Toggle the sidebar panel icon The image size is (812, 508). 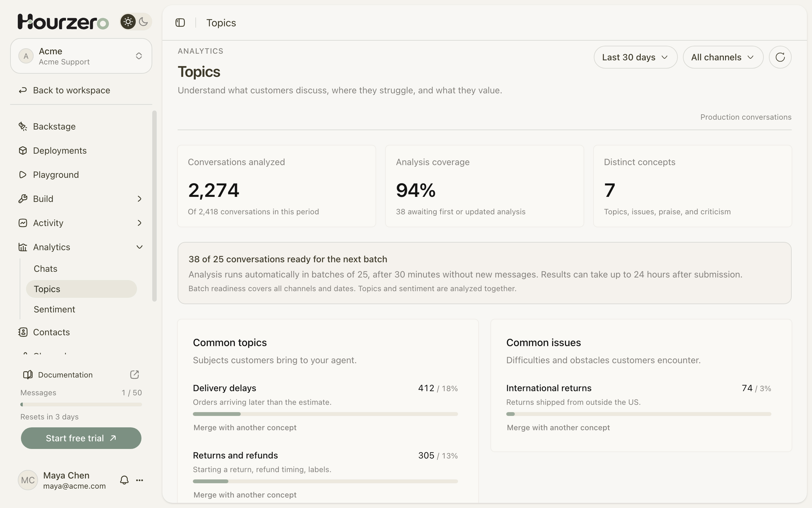(x=180, y=23)
